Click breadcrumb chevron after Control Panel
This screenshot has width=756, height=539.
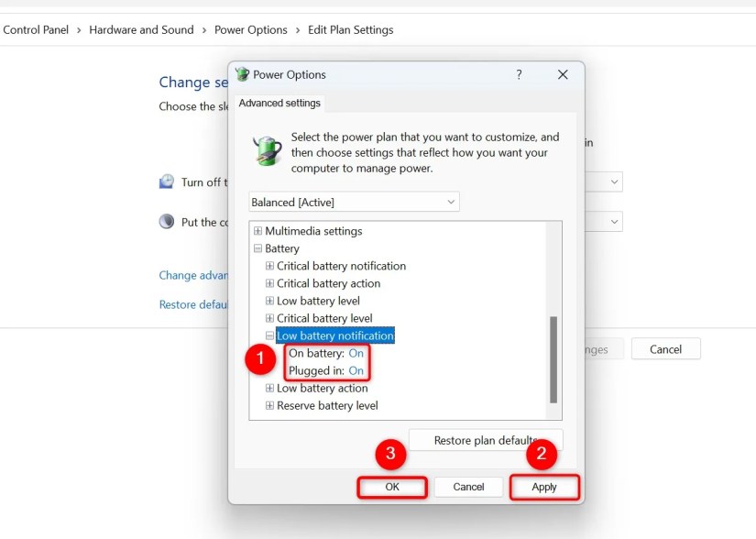click(x=79, y=30)
